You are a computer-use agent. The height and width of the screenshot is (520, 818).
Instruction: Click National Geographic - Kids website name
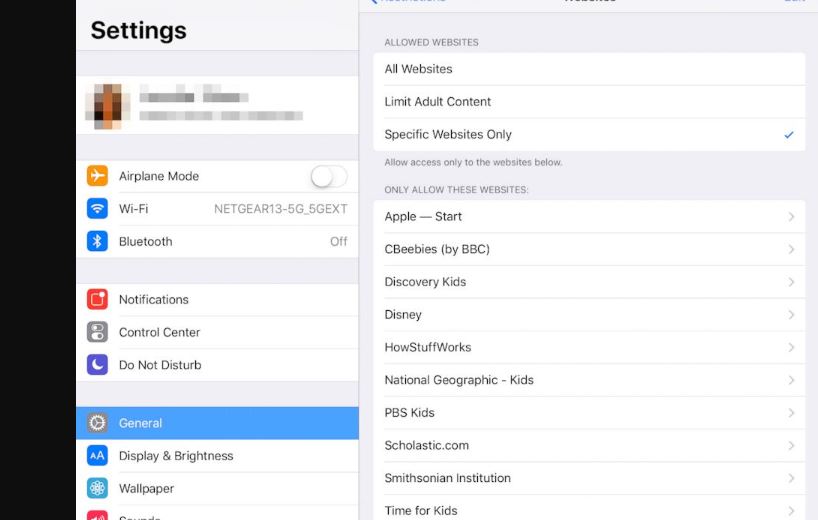coord(459,380)
